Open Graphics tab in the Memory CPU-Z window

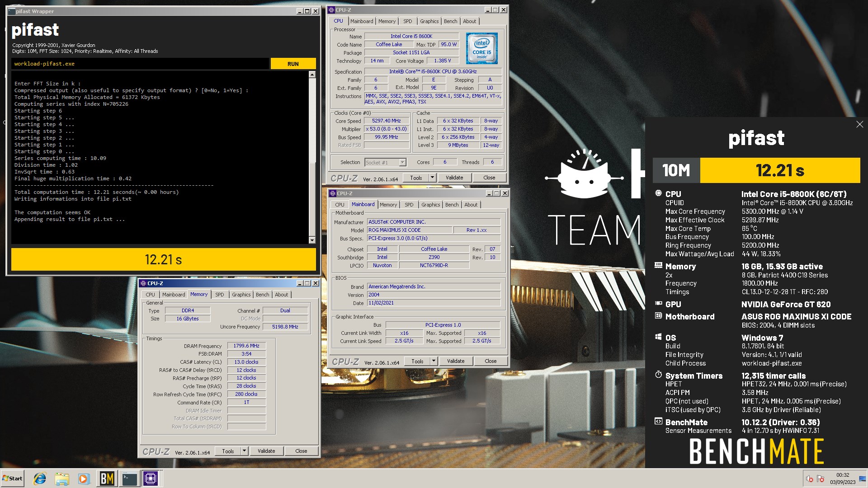(241, 295)
